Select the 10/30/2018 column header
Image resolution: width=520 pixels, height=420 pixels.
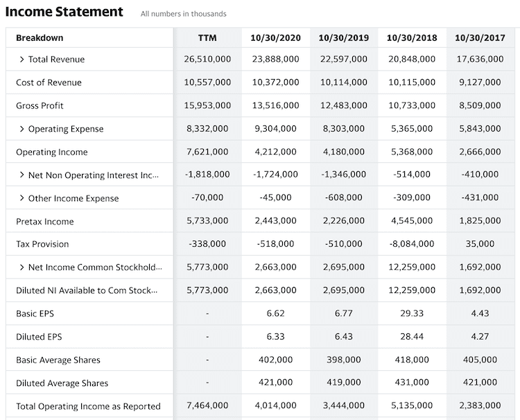412,38
